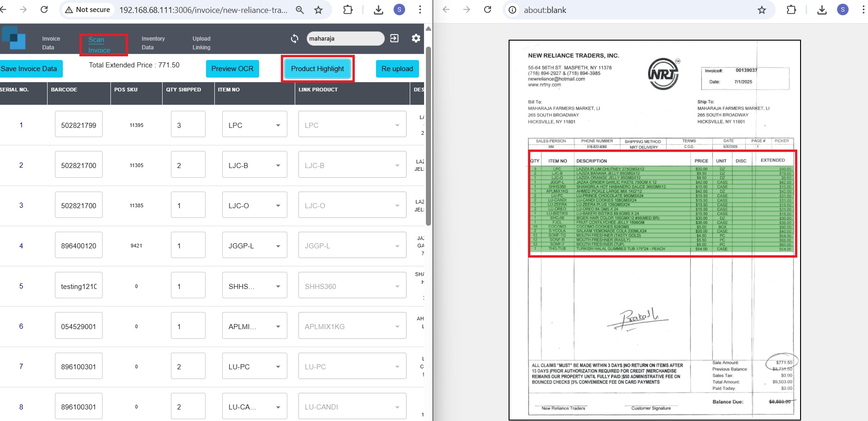Click the profile avatar in left browser
The image size is (868, 421).
[x=400, y=10]
